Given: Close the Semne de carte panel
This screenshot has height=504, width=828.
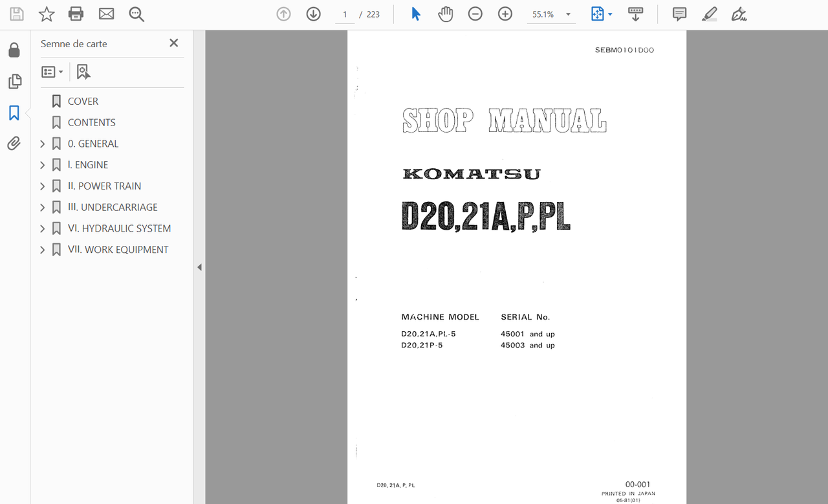Looking at the screenshot, I should pyautogui.click(x=173, y=43).
